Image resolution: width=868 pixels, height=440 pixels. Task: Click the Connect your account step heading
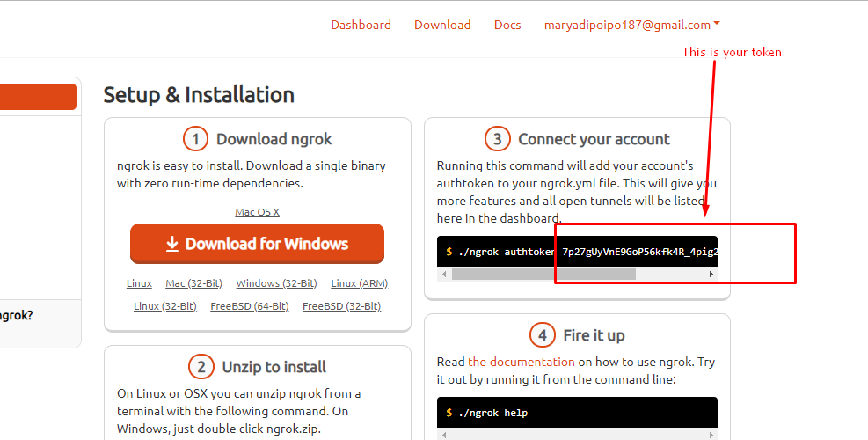(x=594, y=139)
